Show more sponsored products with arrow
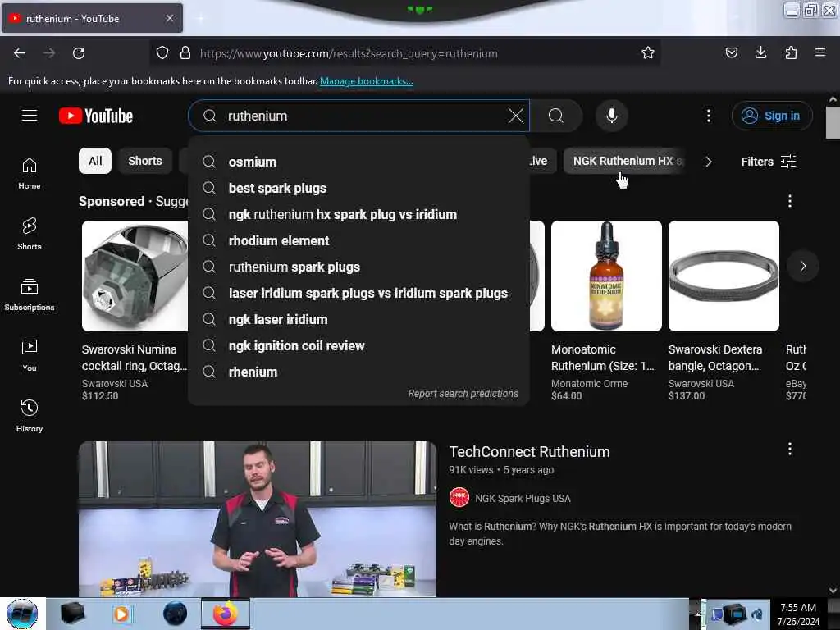 [x=802, y=267]
